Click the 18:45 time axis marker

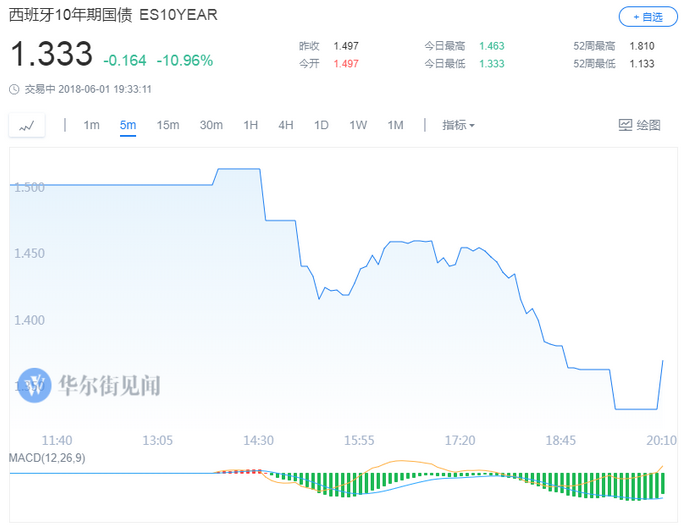tap(561, 440)
